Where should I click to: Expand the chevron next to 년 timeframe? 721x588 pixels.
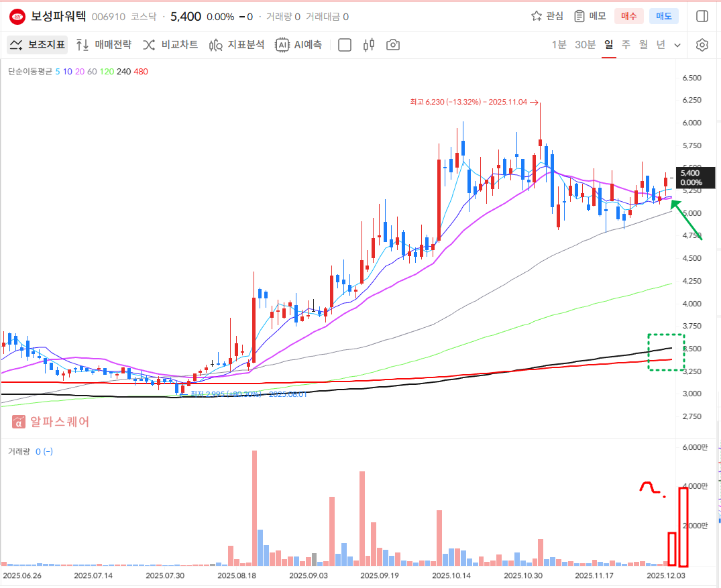[x=677, y=45]
